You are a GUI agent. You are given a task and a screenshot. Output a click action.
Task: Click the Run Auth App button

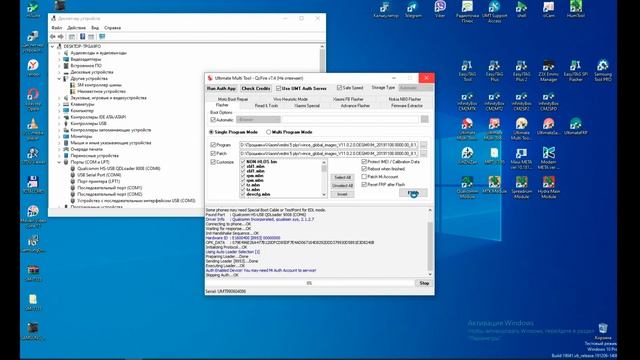(221, 88)
